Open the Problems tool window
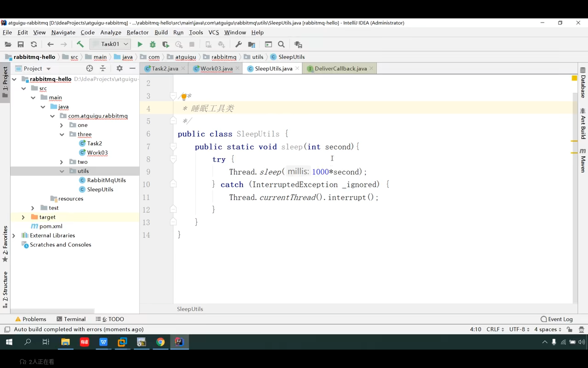This screenshot has width=588, height=368. tap(31, 319)
